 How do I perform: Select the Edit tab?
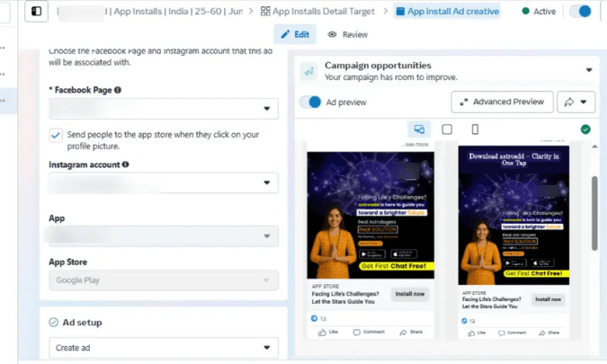(x=294, y=34)
